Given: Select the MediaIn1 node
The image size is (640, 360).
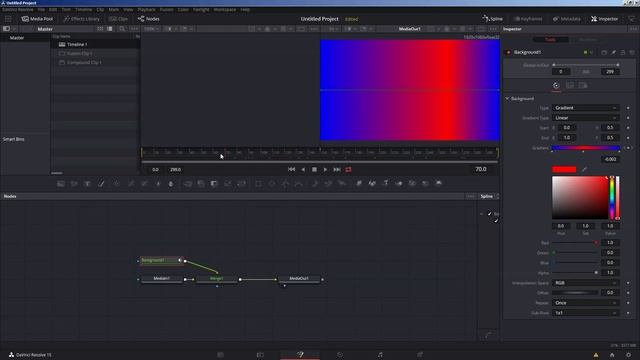Looking at the screenshot, I should point(162,279).
